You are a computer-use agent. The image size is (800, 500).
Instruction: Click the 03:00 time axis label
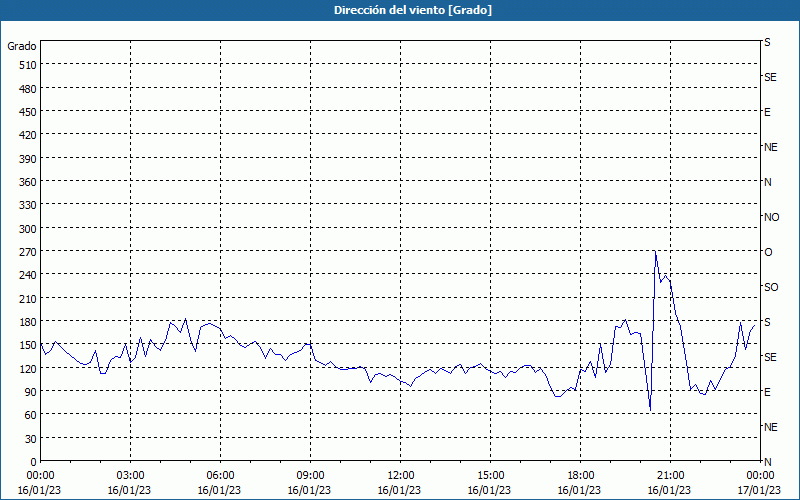pyautogui.click(x=130, y=476)
